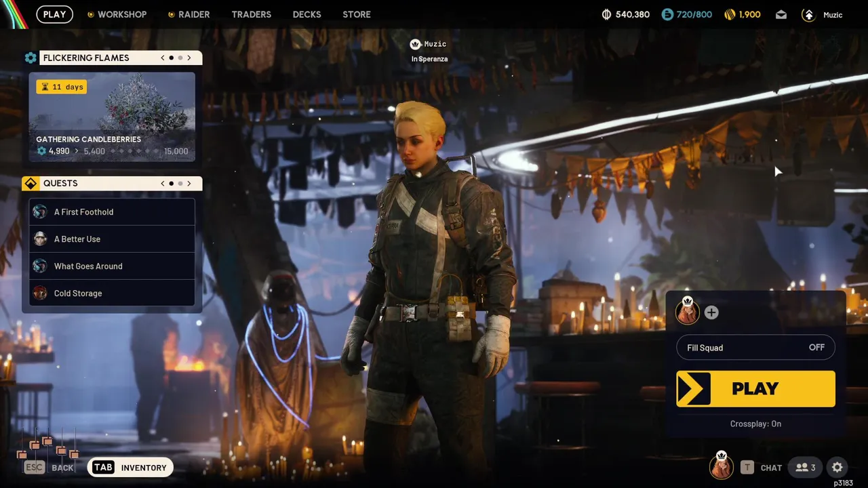The image size is (868, 488).
Task: Open the RAIDER tab
Action: pyautogui.click(x=189, y=14)
